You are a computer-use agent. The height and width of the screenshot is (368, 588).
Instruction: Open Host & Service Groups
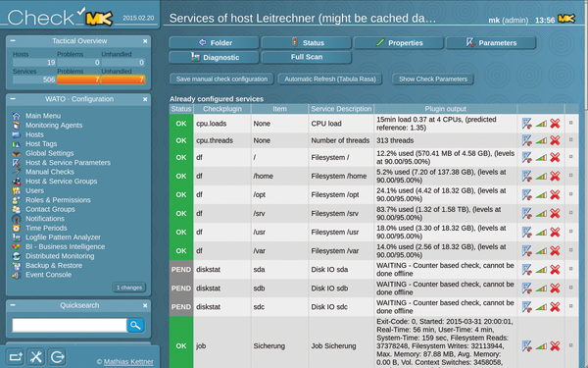click(x=61, y=181)
